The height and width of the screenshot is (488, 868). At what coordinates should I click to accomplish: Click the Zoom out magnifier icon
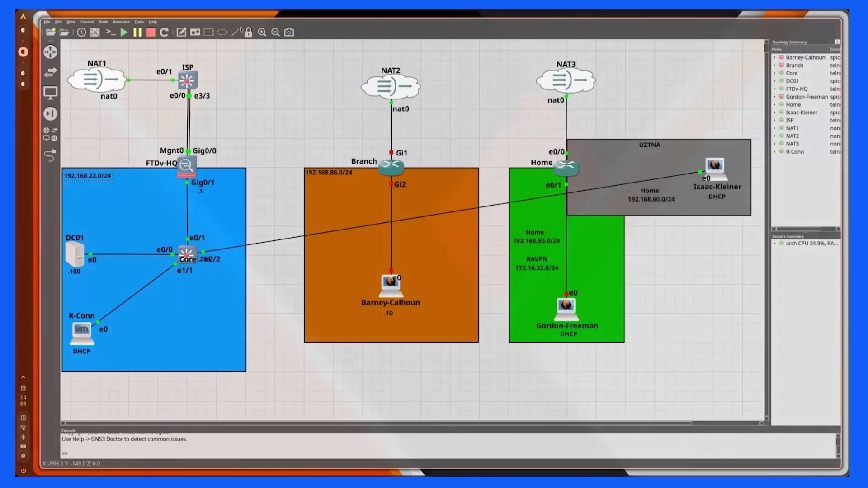coord(275,32)
